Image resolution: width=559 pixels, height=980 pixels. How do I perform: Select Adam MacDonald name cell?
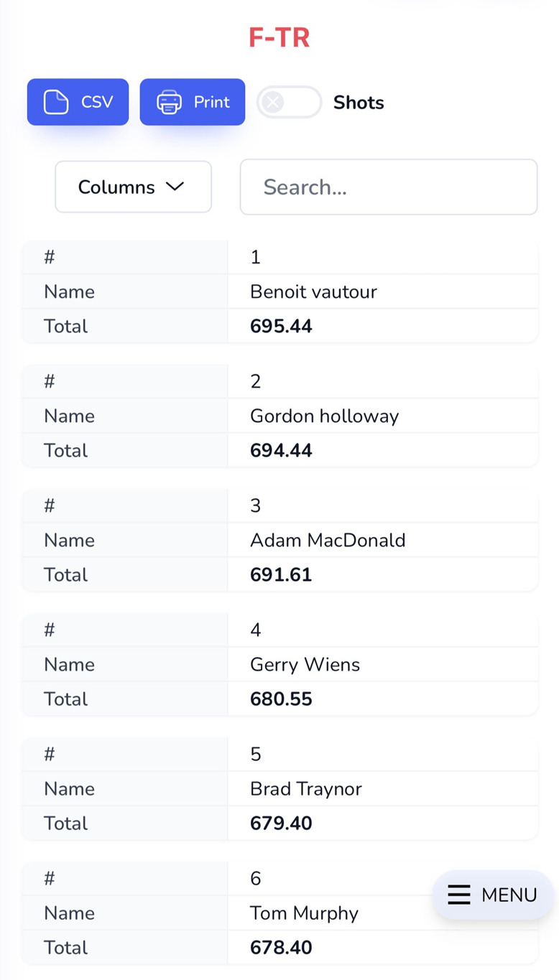click(x=328, y=540)
